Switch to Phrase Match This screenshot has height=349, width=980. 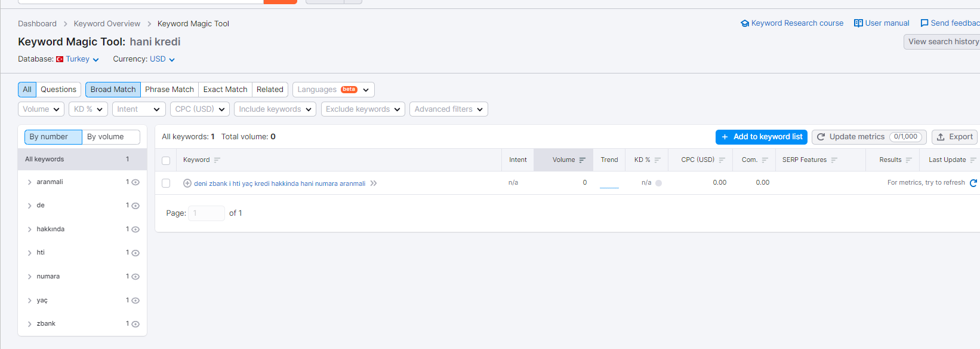(x=170, y=90)
